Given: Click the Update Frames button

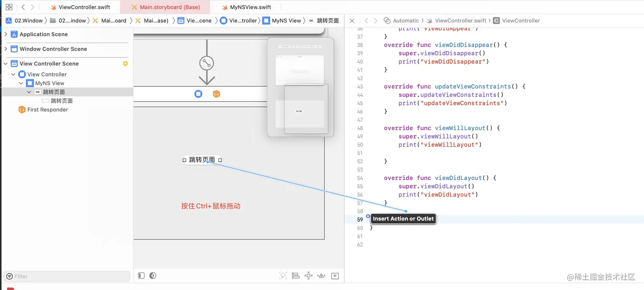Looking at the screenshot, I should (x=283, y=276).
